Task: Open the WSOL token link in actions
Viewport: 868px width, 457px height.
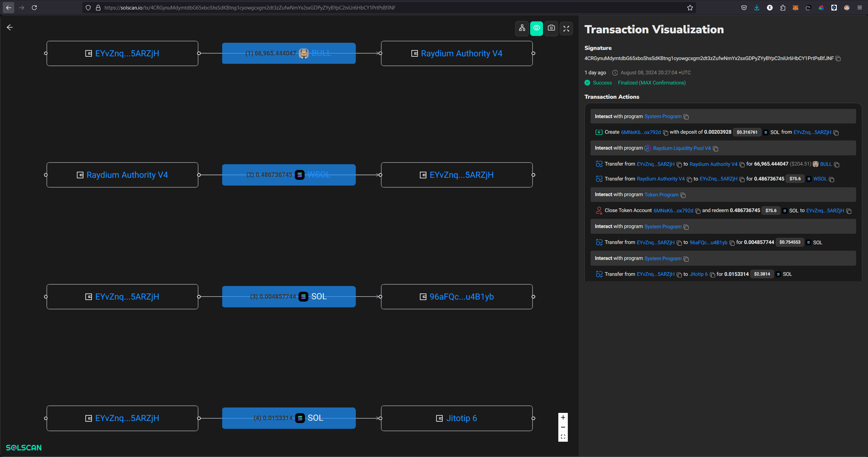Action: click(820, 179)
